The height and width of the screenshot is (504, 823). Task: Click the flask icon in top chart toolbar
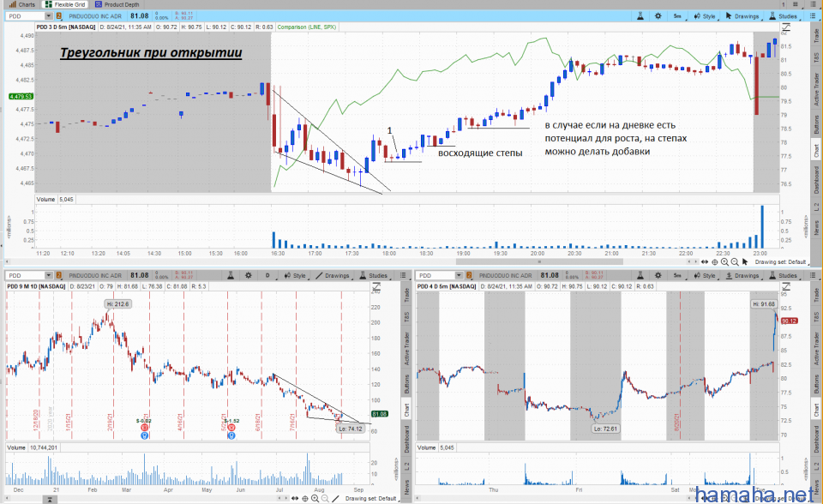point(640,15)
